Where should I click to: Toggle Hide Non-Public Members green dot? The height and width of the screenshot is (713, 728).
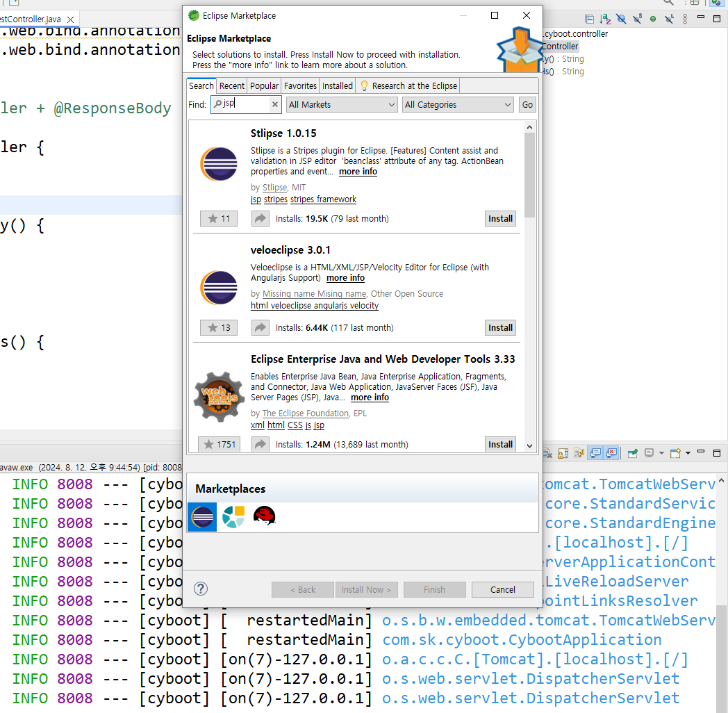click(653, 19)
